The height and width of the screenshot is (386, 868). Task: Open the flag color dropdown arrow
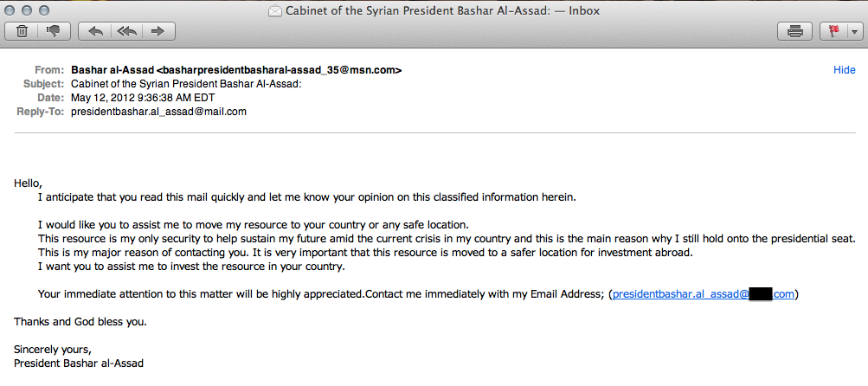(x=855, y=32)
